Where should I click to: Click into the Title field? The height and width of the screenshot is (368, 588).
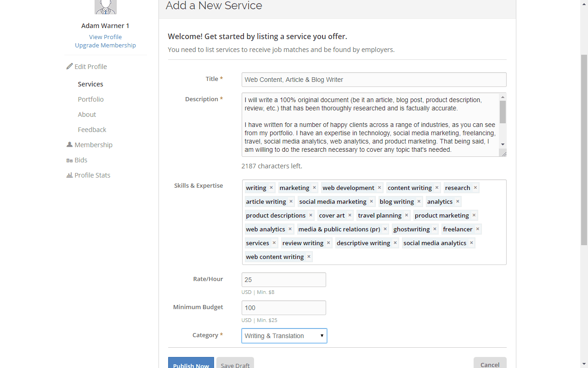tap(374, 80)
